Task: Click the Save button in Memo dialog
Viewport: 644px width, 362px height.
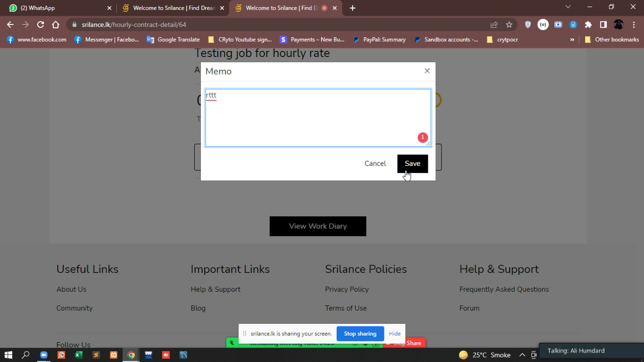Action: pos(412,163)
